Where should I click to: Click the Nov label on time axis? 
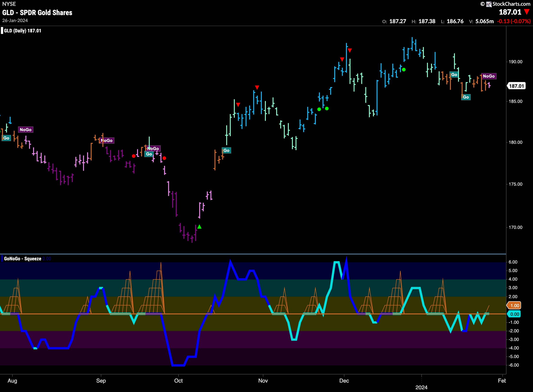263,381
